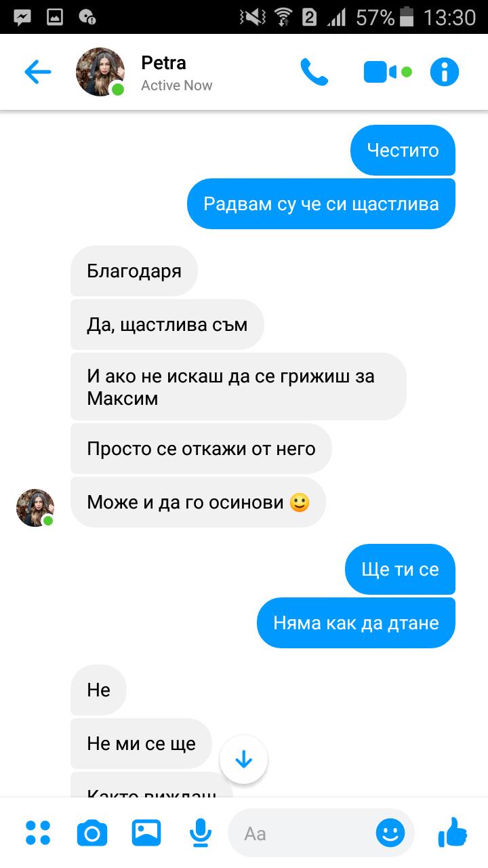Screen dimensions: 488x868
Task: Open the emoji picker in the message field
Action: tap(390, 833)
